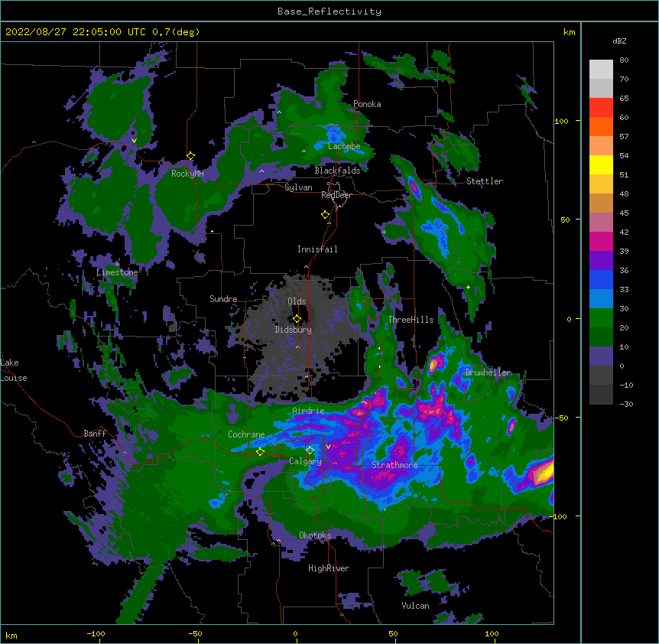Image resolution: width=659 pixels, height=644 pixels.
Task: Click the Calgary city label
Action: 305,461
